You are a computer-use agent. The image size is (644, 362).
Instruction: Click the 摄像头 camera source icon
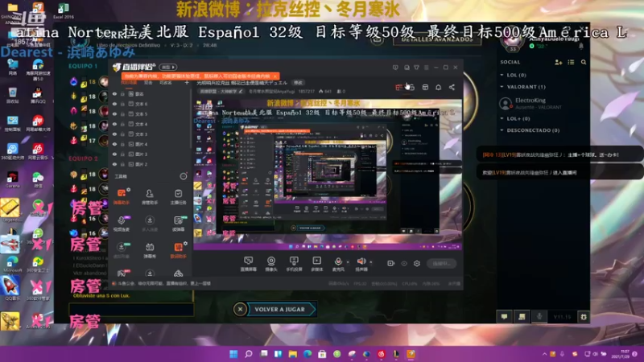pyautogui.click(x=271, y=264)
